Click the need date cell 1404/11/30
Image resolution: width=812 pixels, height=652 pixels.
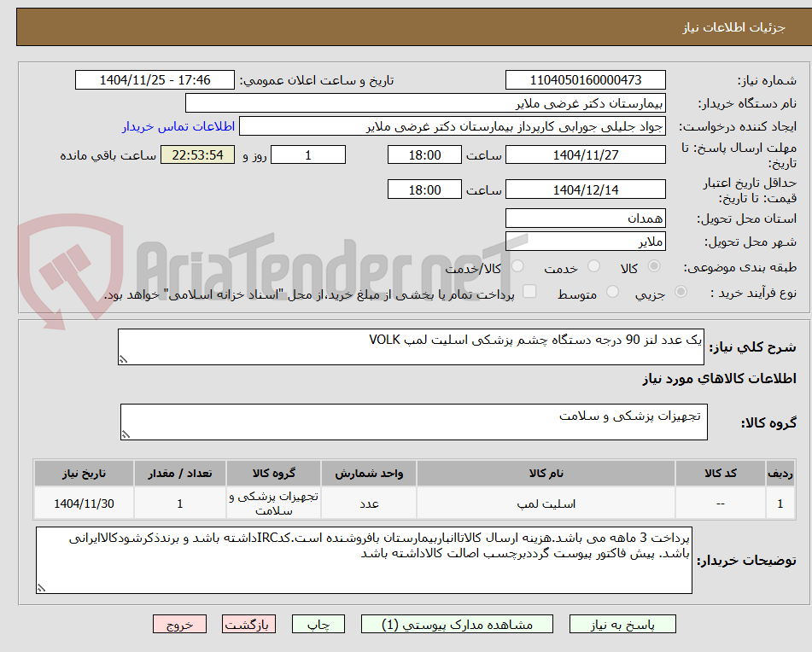tap(84, 504)
